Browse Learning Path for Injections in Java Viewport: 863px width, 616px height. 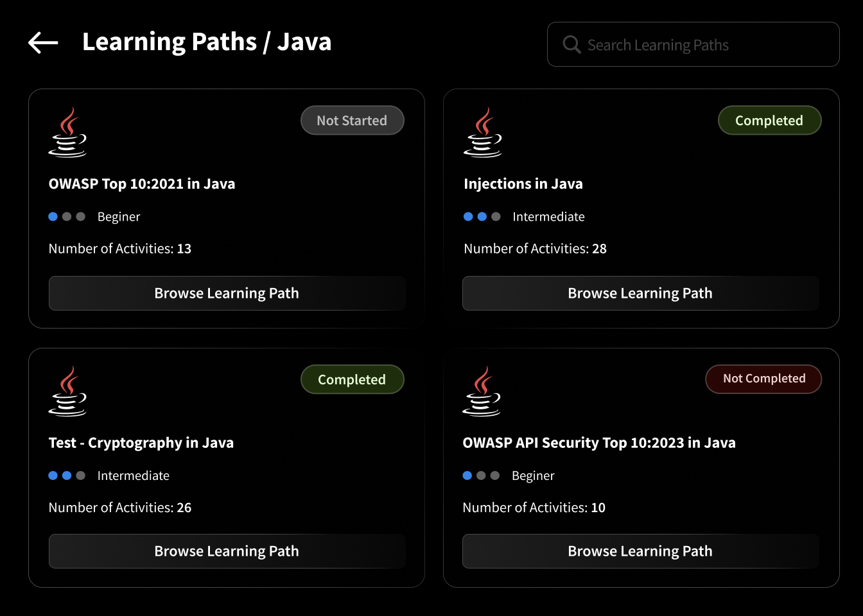click(640, 293)
